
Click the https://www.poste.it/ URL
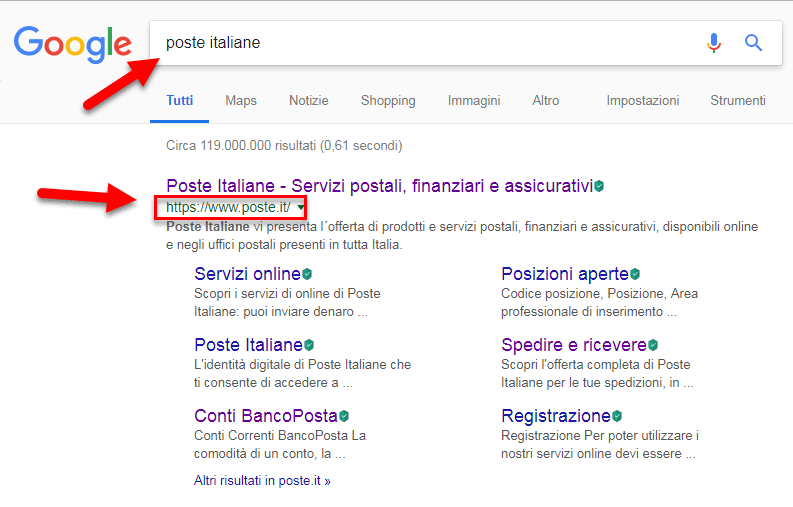click(229, 207)
